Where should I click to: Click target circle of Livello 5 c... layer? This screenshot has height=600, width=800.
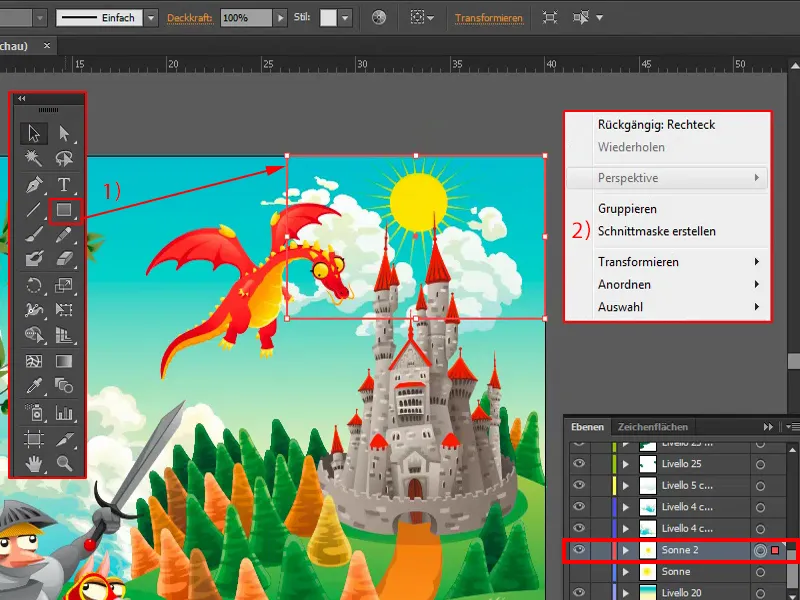click(x=760, y=486)
